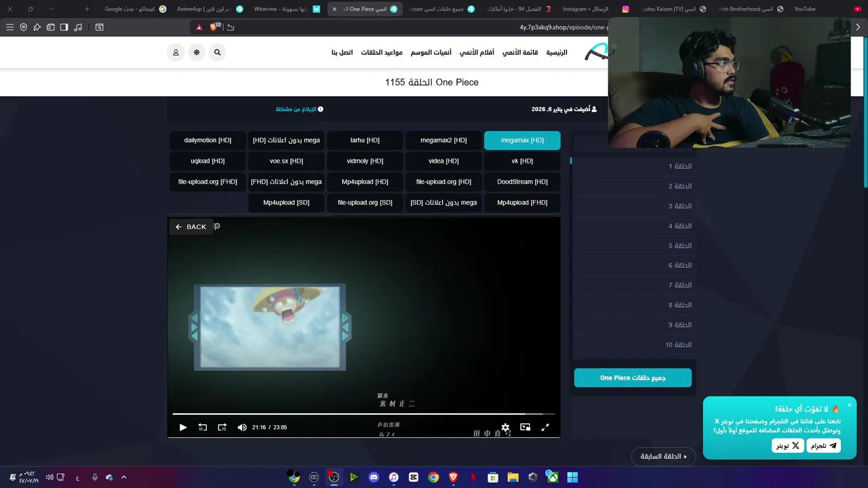Switch to videa [HD] server
868x488 pixels.
click(x=443, y=161)
